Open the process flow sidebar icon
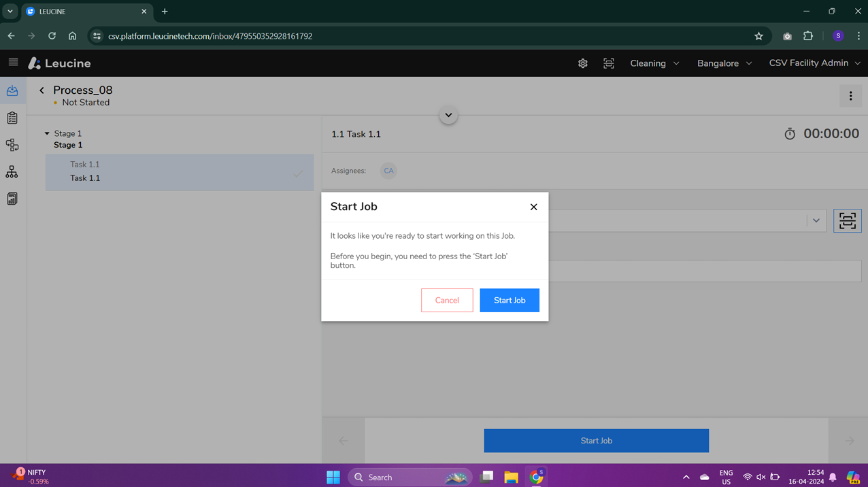 [x=12, y=145]
